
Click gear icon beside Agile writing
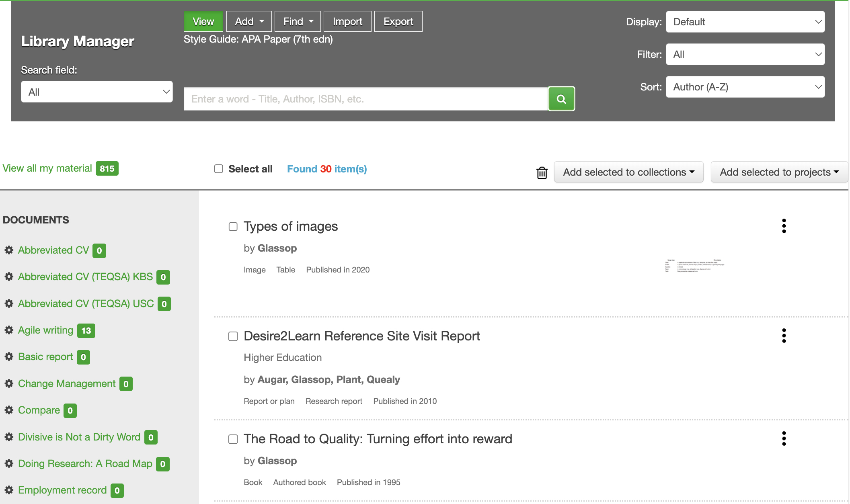(x=9, y=330)
